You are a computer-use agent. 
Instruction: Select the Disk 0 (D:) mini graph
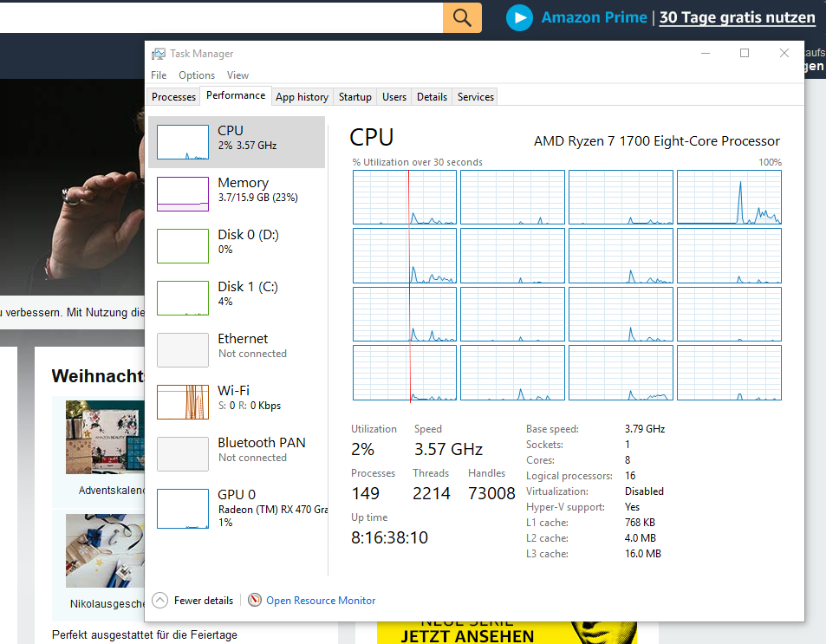[183, 246]
